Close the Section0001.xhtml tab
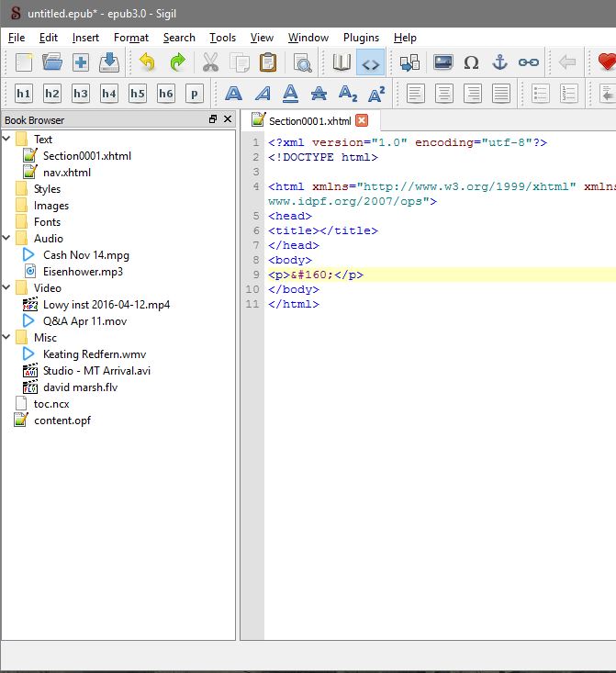 pyautogui.click(x=362, y=120)
